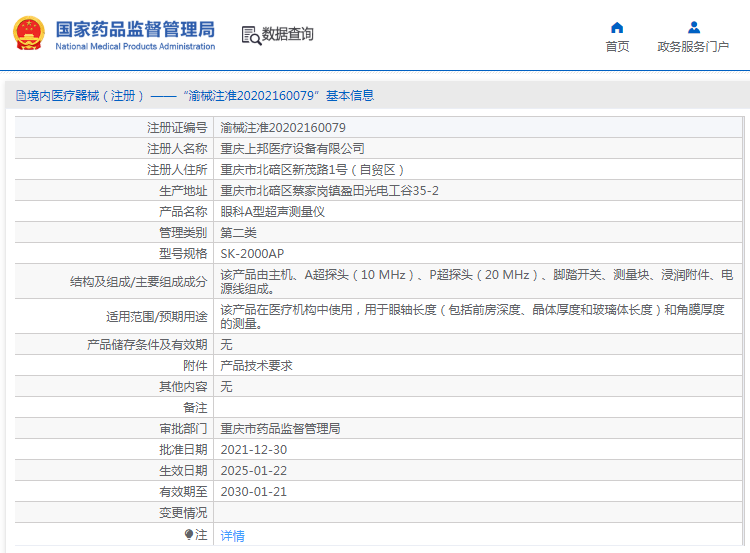Click the National Medical Products Administration subtitle

(x=135, y=46)
